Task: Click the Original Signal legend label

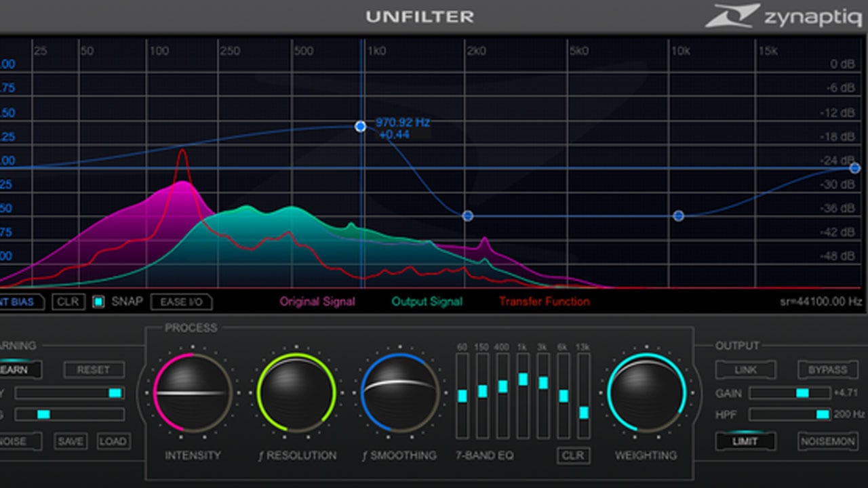Action: pos(317,302)
